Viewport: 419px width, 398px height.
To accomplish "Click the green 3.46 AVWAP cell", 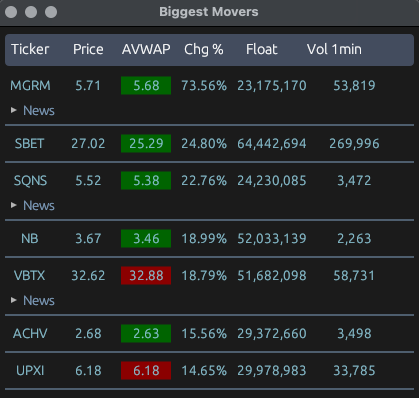I will [146, 239].
